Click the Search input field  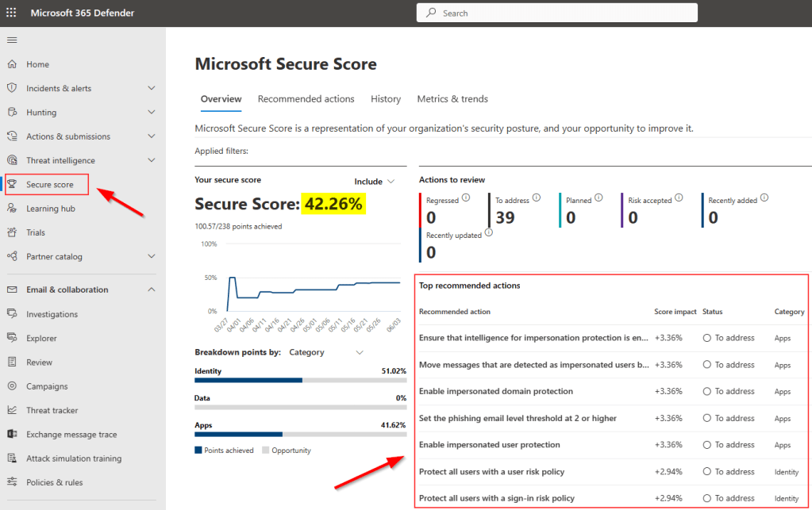556,13
